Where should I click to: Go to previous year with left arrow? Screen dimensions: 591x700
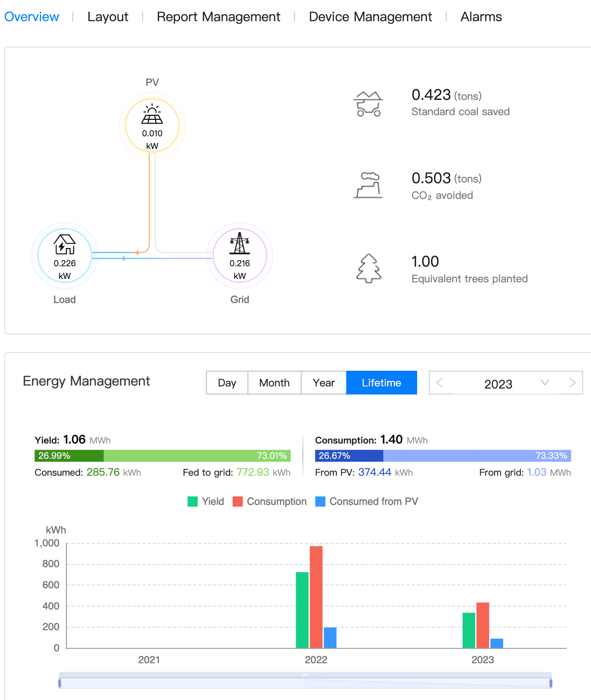pyautogui.click(x=440, y=383)
